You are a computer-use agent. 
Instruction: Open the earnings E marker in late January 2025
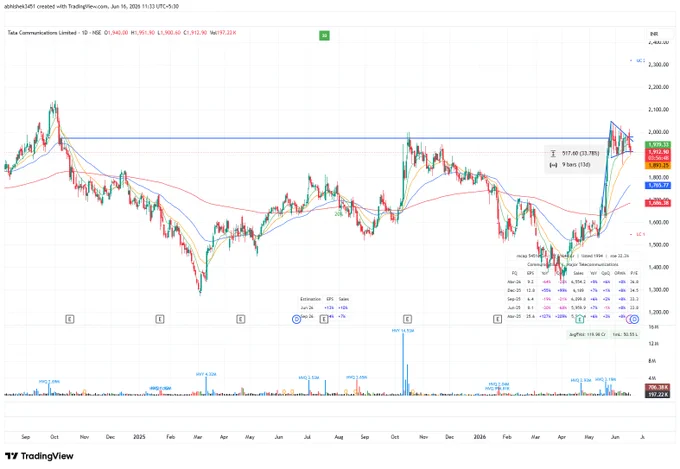(160, 319)
